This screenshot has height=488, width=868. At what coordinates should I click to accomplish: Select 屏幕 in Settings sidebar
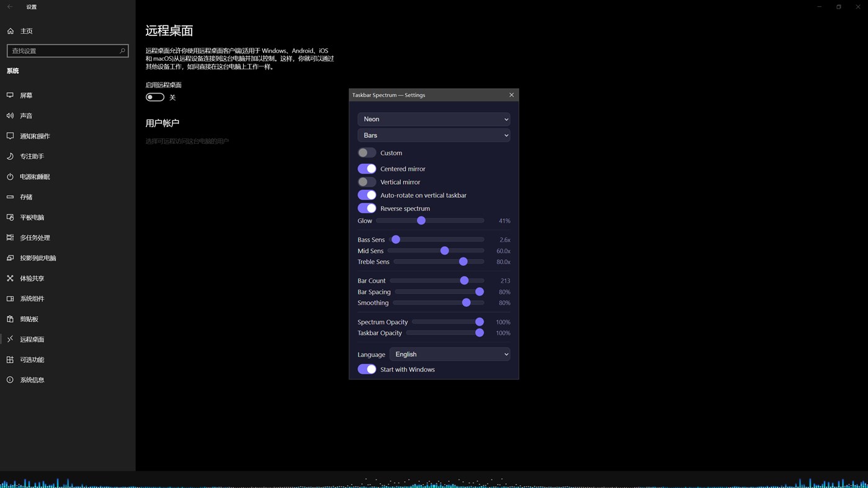pos(68,95)
